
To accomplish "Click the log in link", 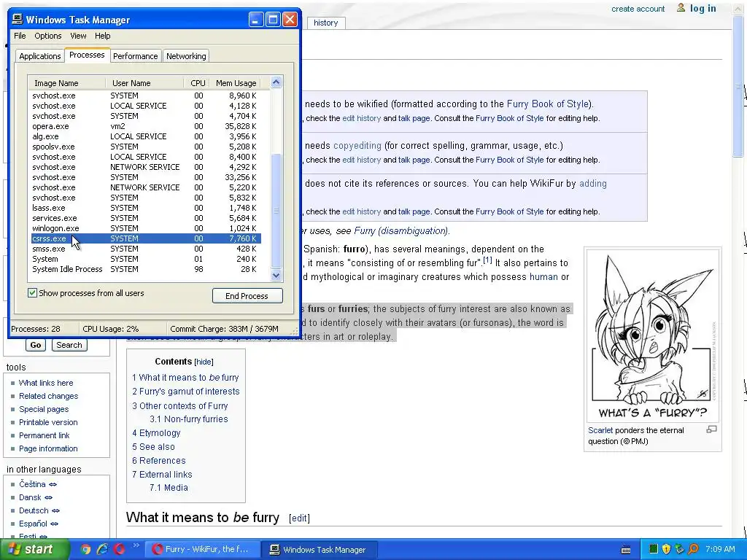I will [703, 8].
